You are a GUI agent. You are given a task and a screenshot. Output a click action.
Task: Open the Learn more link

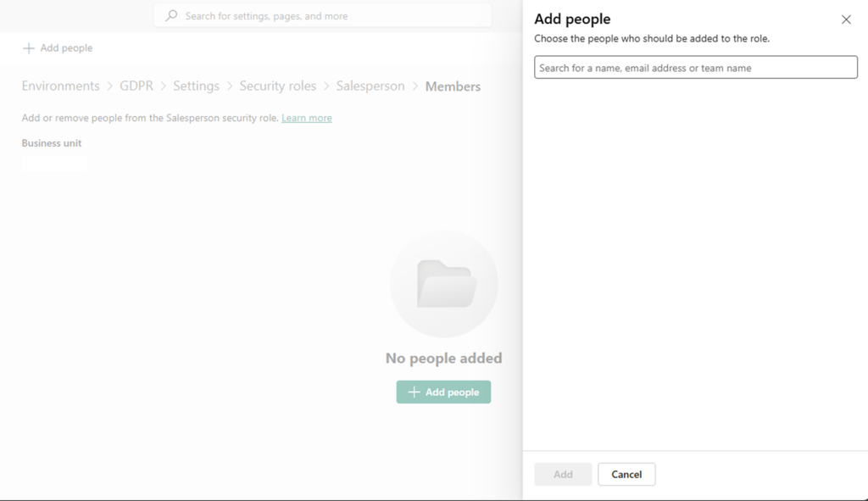(x=306, y=118)
